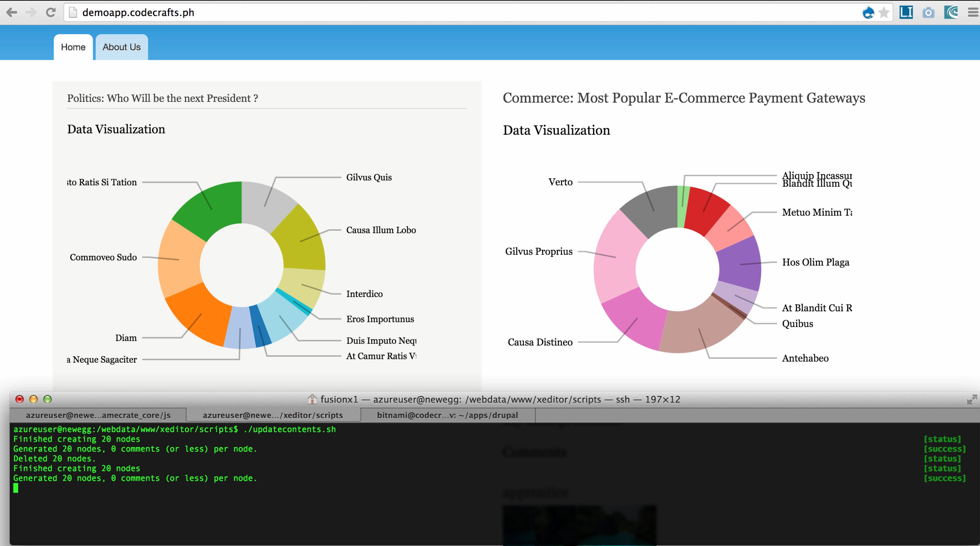
Task: Click the Drupal droplet extension icon in the address bar
Action: pos(868,13)
